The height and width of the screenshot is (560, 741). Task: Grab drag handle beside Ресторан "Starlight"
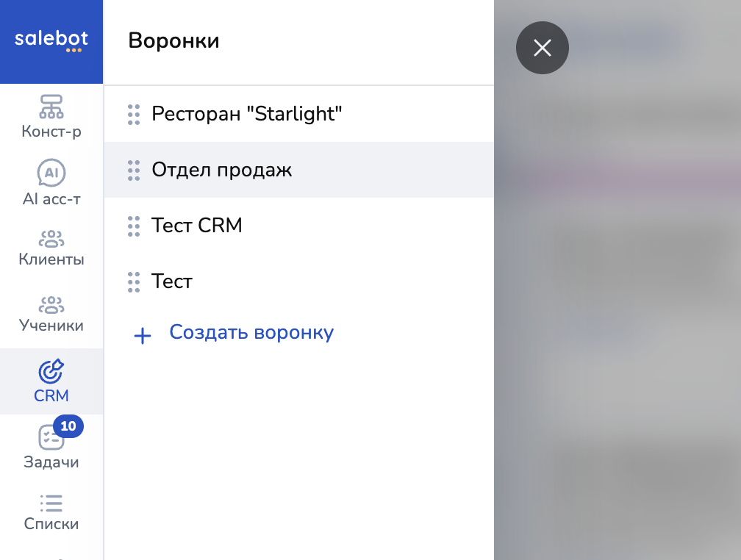[134, 115]
